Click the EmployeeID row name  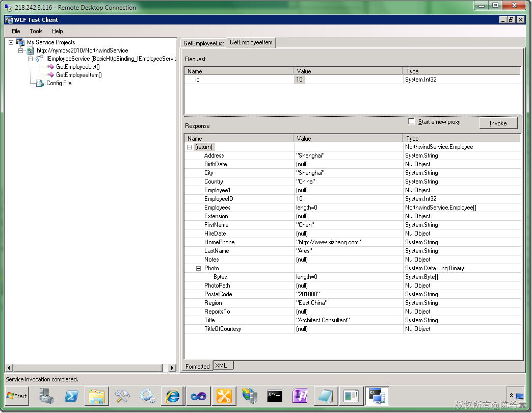[219, 199]
